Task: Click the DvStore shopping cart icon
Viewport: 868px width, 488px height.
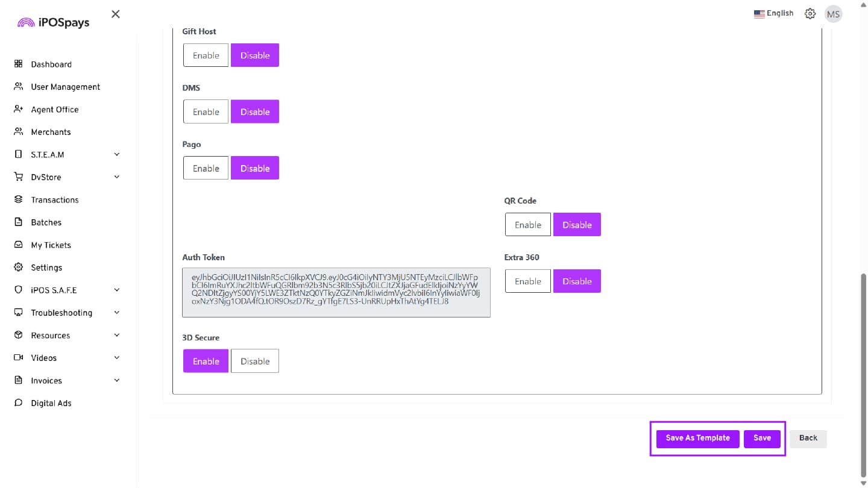Action: tap(18, 177)
